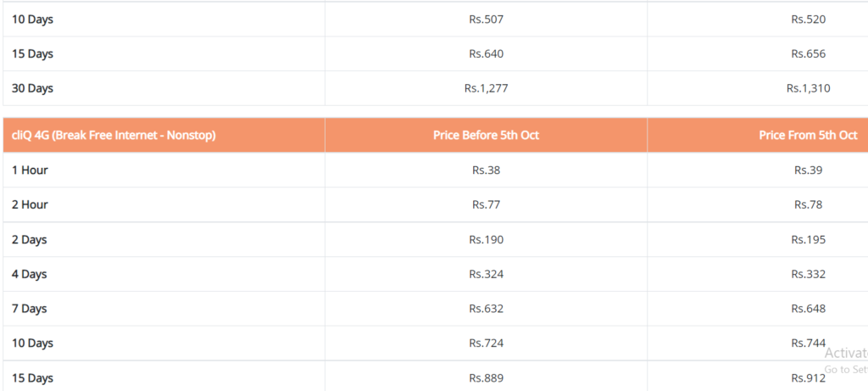Select the 4 Days plan label
Screen dimensions: 868x391
point(30,274)
